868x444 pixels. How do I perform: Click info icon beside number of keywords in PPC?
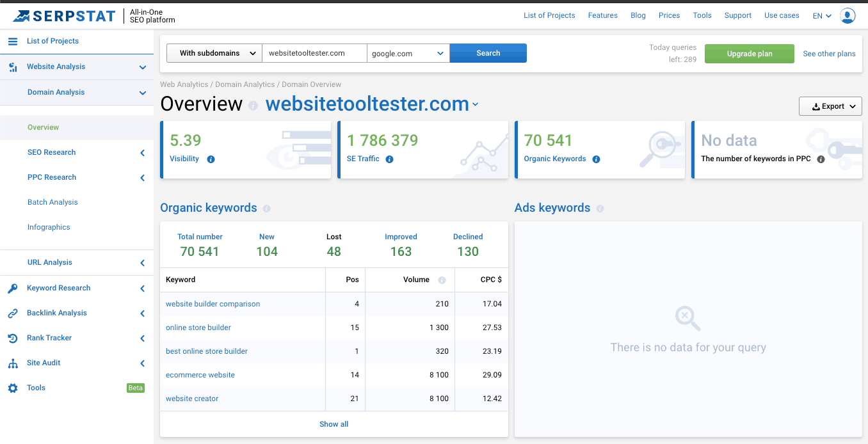[x=821, y=159]
